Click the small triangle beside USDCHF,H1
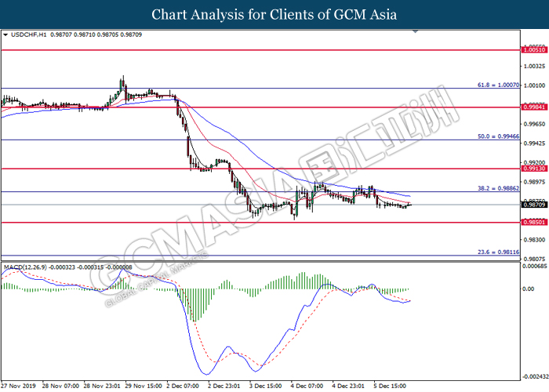The width and height of the screenshot is (549, 392). (6, 36)
